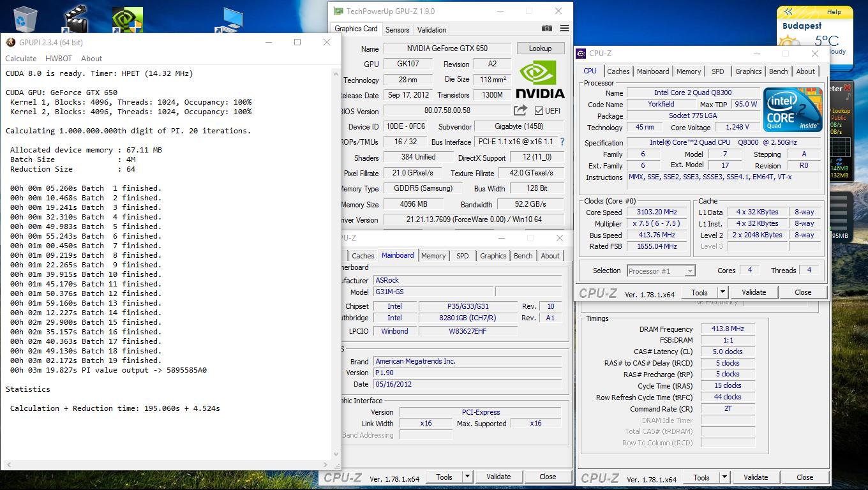Open Graphics tab in front CPU-Z window
This screenshot has height=490, width=868.
pyautogui.click(x=749, y=71)
